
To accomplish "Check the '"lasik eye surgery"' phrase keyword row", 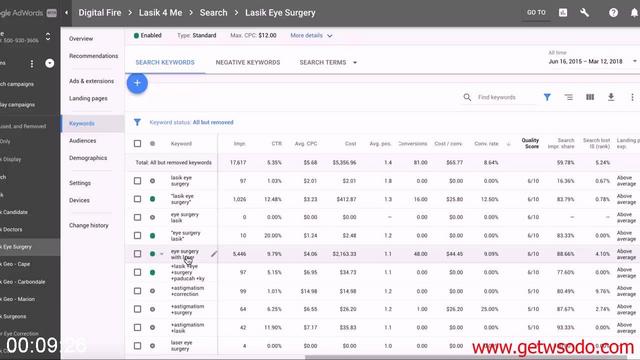I will pos(138,199).
